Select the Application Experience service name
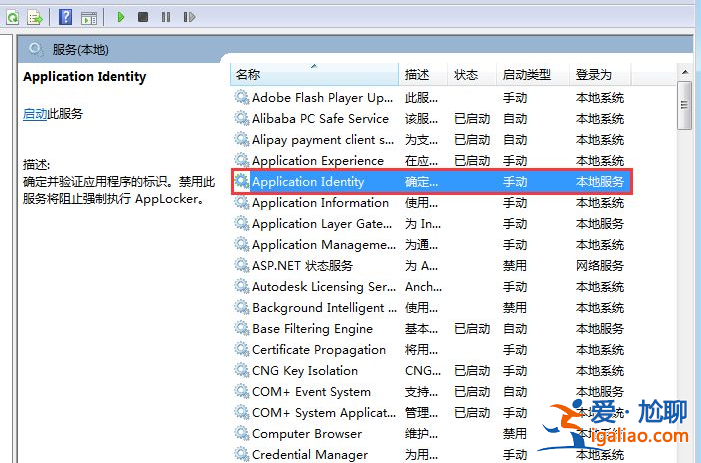 point(318,160)
